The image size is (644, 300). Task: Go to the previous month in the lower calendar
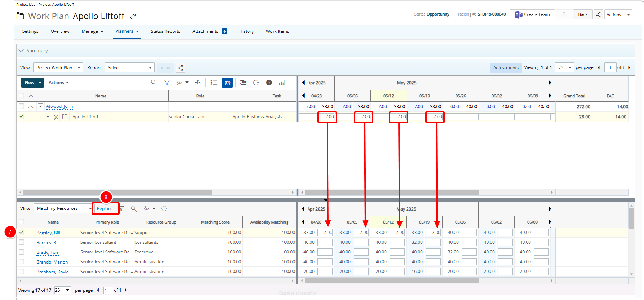pyautogui.click(x=303, y=209)
